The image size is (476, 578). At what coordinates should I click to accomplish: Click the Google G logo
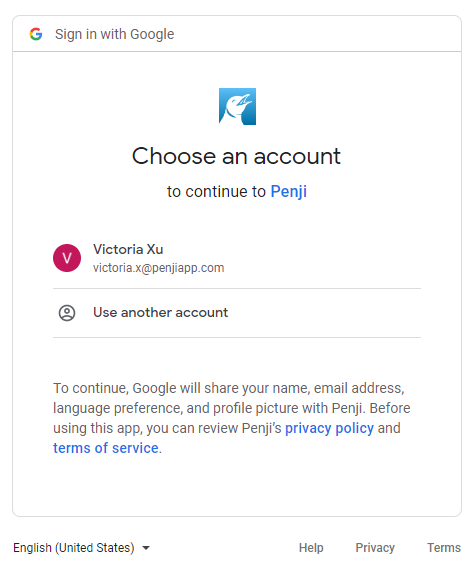tap(36, 34)
